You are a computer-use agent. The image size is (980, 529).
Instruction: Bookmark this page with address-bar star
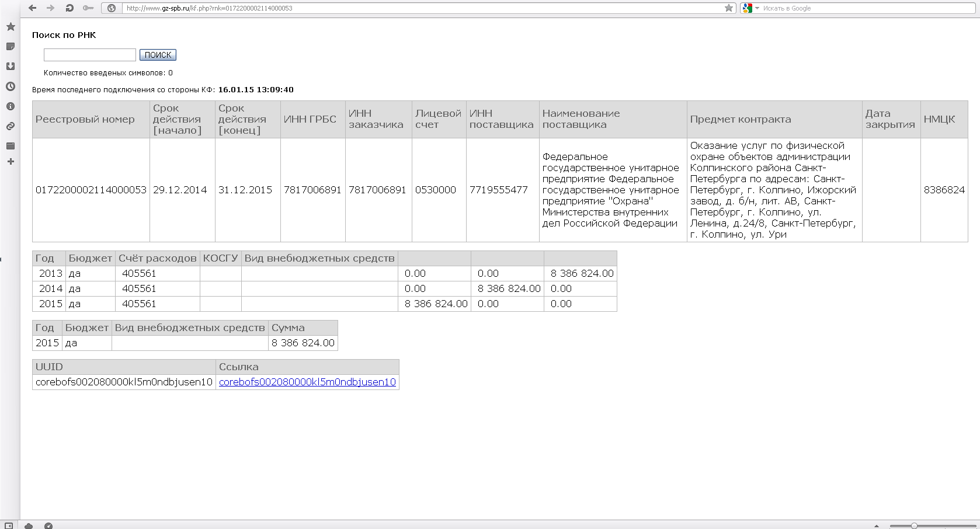pyautogui.click(x=729, y=8)
